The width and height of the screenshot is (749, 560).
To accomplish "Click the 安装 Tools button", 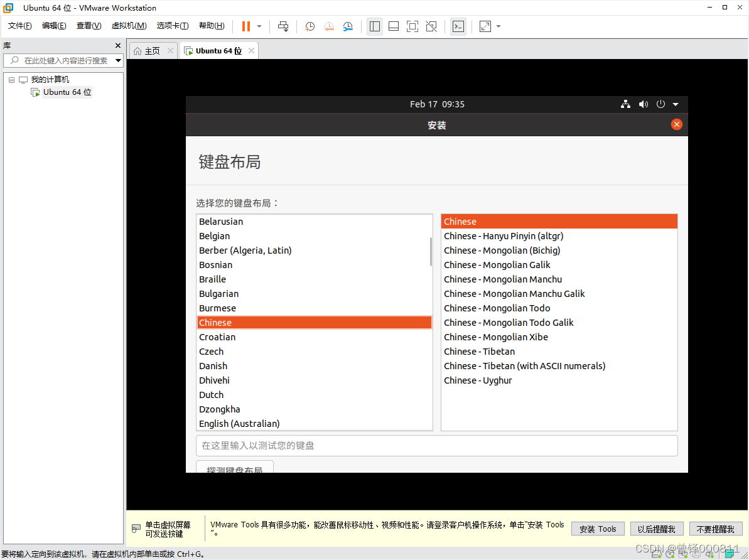I will point(598,529).
